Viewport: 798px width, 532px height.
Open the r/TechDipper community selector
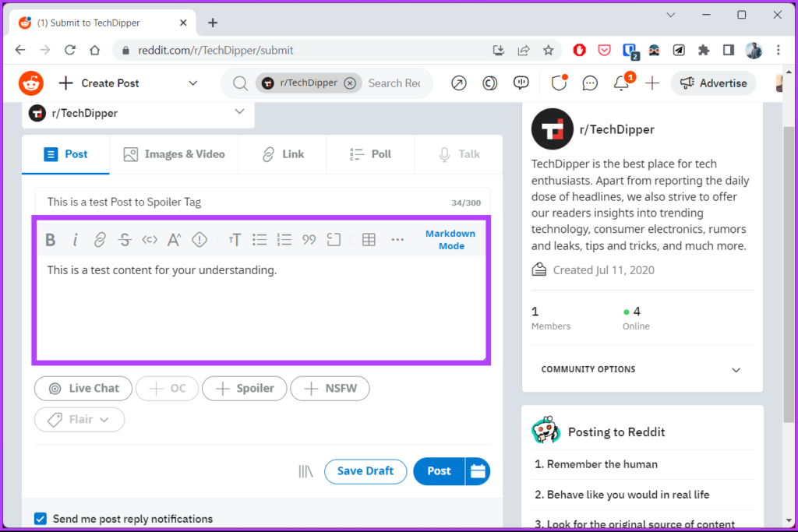click(138, 113)
